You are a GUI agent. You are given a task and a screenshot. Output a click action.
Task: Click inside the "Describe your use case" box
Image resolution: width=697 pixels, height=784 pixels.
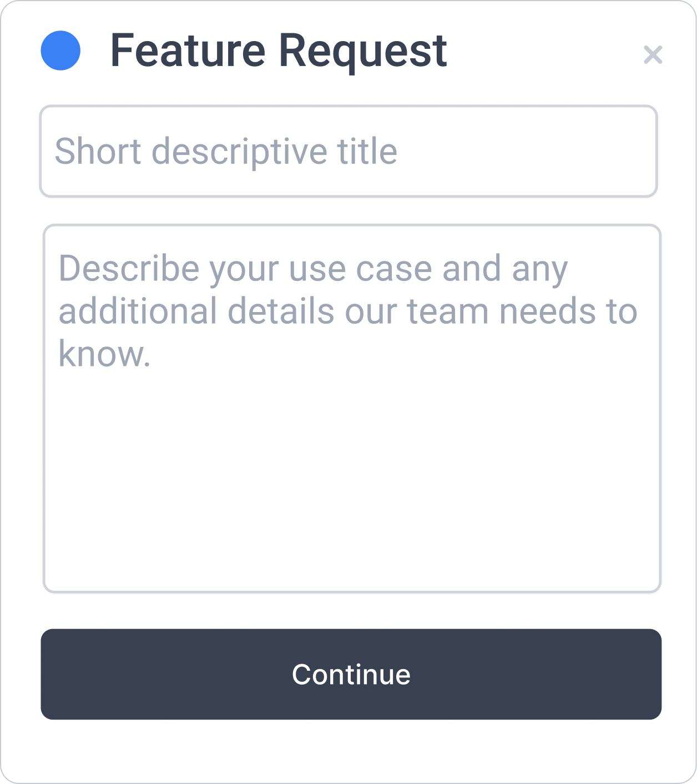click(352, 408)
